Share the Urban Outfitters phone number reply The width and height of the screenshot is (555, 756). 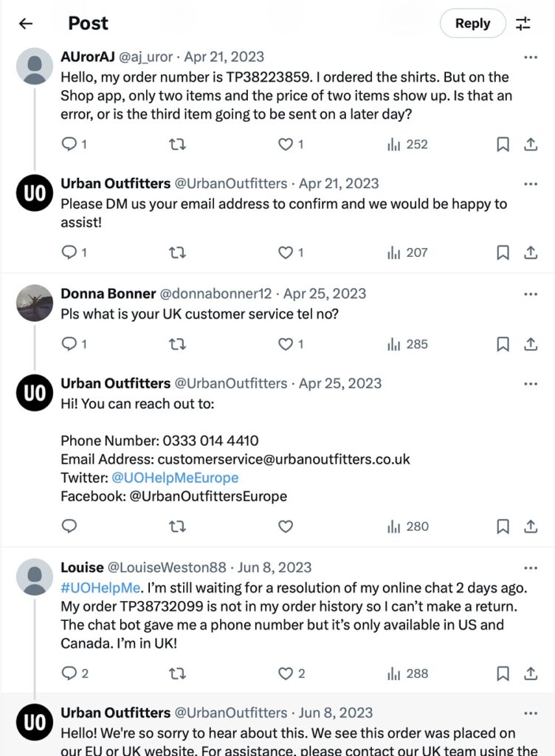531,526
